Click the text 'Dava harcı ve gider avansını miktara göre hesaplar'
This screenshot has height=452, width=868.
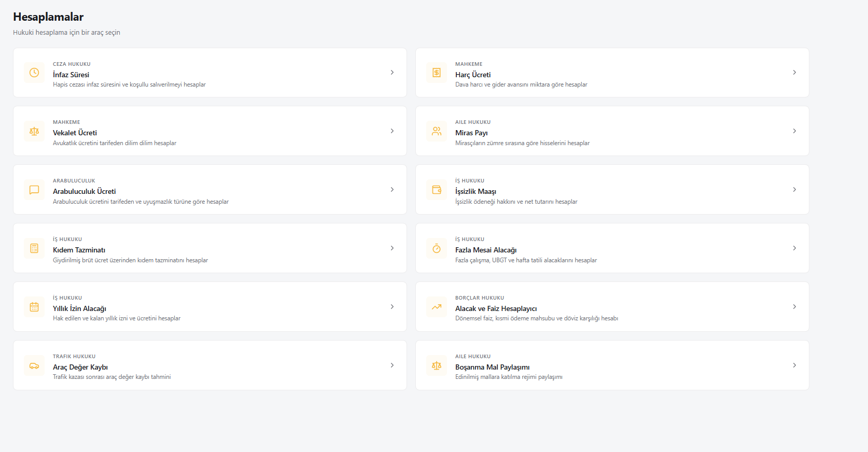pyautogui.click(x=521, y=84)
